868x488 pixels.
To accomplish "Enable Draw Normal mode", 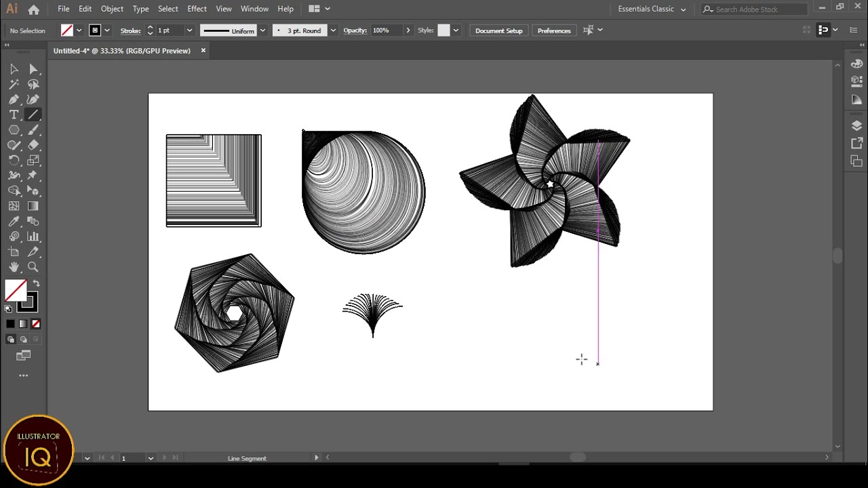I will point(10,340).
